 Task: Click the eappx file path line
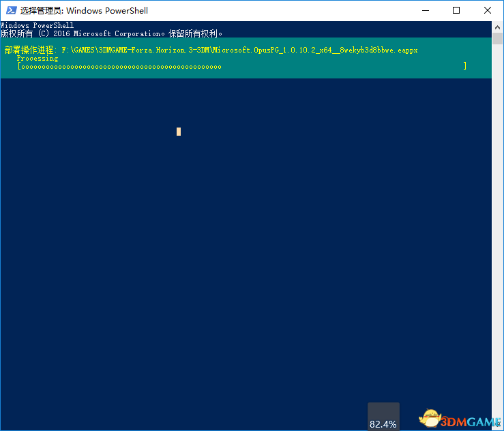(211, 50)
